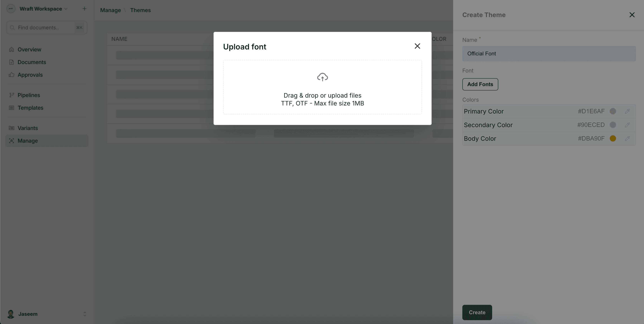Image resolution: width=644 pixels, height=324 pixels.
Task: Click the Documents file icon
Action: [x=12, y=62]
